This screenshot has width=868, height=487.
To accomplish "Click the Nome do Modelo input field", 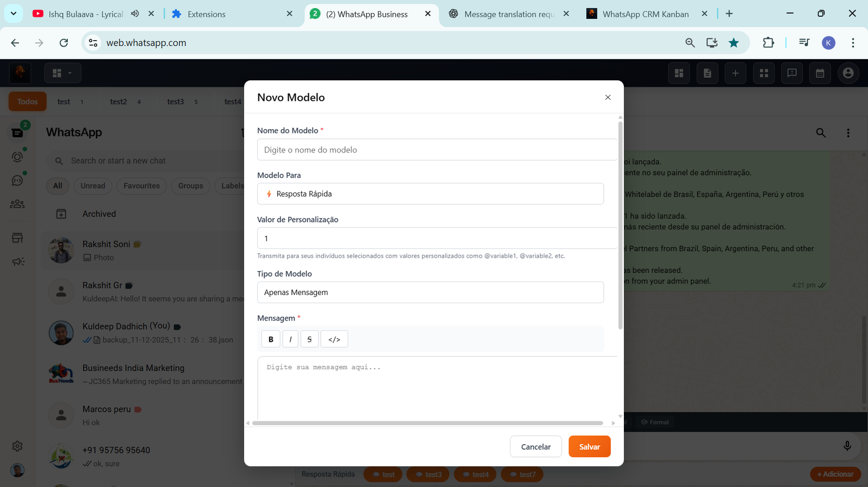I will (x=437, y=150).
